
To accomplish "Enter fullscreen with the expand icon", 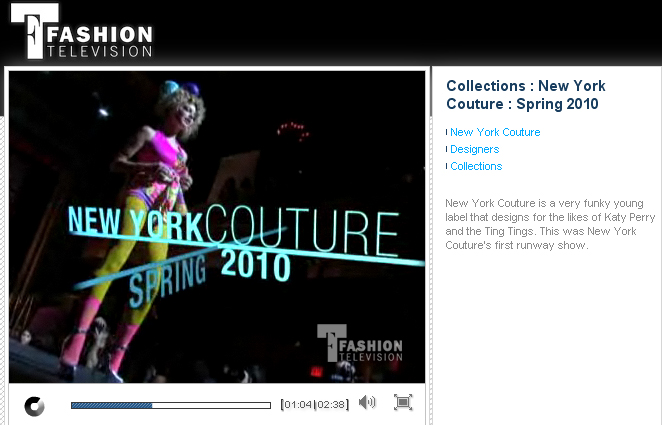I will pyautogui.click(x=403, y=402).
